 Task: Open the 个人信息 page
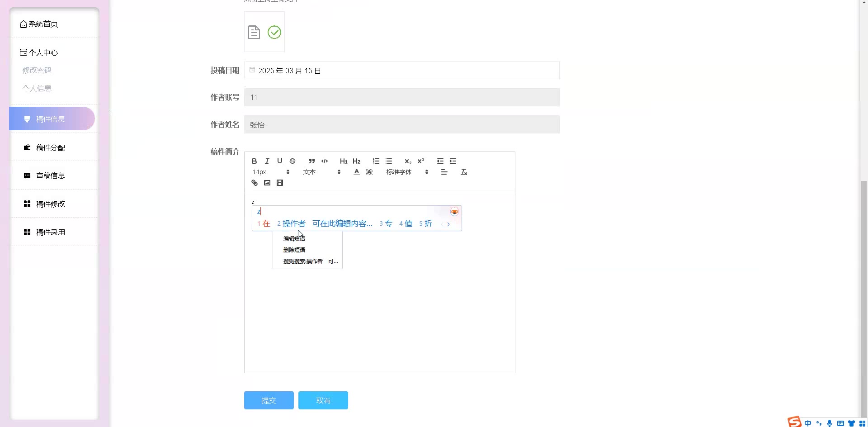coord(37,88)
